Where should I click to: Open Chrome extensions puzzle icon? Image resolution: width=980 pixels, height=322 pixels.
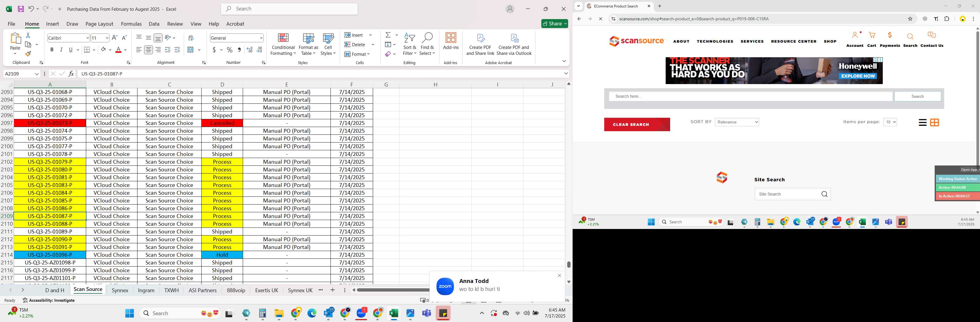point(947,19)
